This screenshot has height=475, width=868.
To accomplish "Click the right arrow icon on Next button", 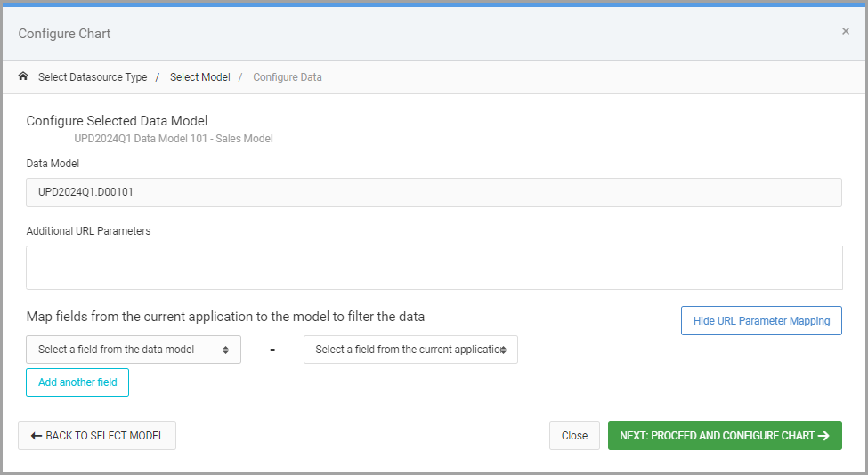I will coord(823,436).
